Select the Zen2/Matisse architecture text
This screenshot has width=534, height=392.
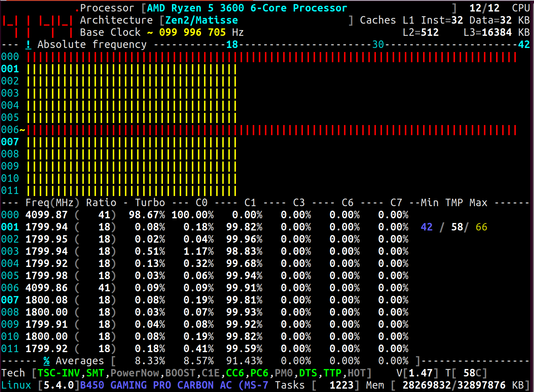[x=201, y=20]
